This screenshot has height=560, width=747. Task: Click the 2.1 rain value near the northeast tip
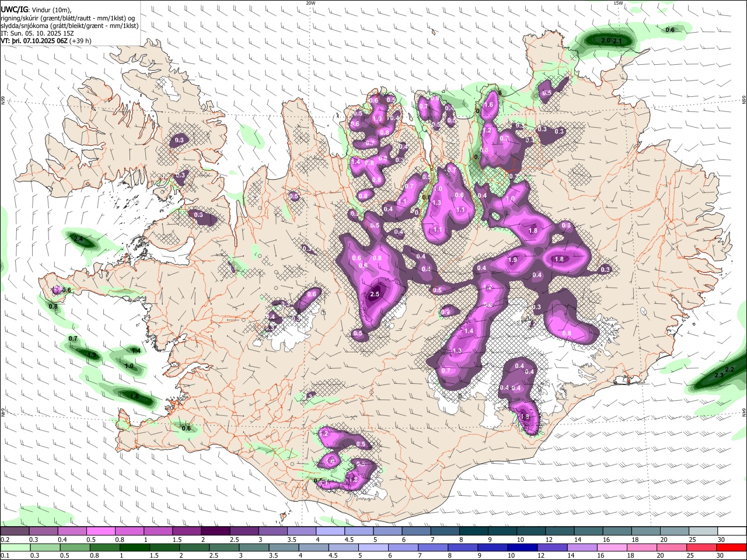[617, 41]
